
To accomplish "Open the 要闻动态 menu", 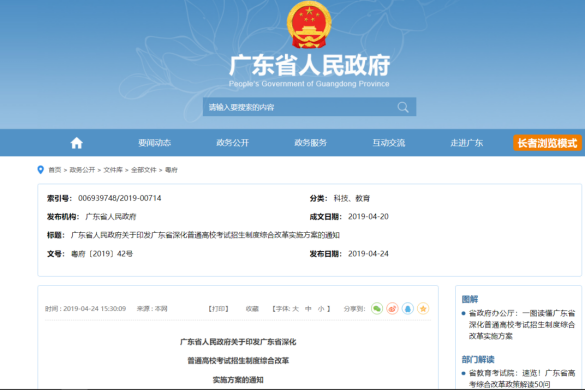I will pyautogui.click(x=154, y=143).
